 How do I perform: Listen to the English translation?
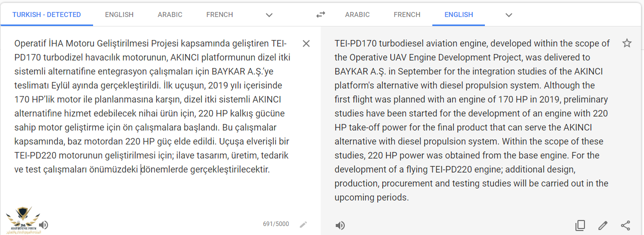[x=340, y=225]
